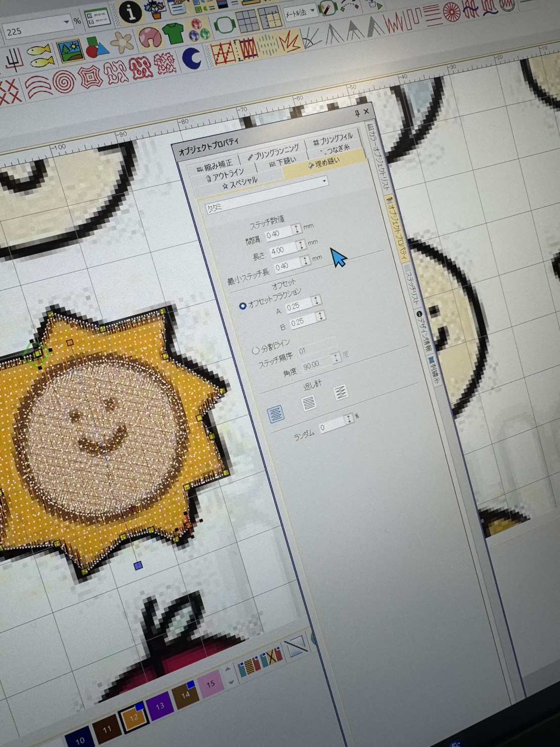Select the 埋め縫い tab
560x747 pixels.
324,163
